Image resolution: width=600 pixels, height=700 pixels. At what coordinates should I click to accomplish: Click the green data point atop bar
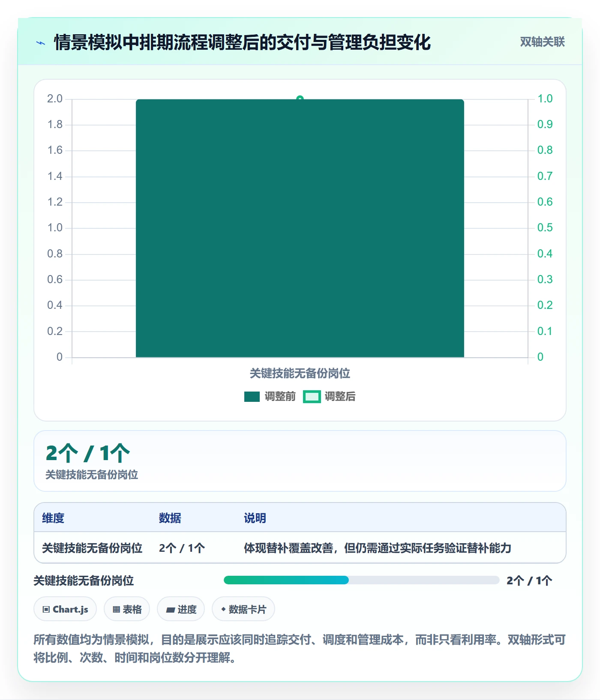coord(300,99)
